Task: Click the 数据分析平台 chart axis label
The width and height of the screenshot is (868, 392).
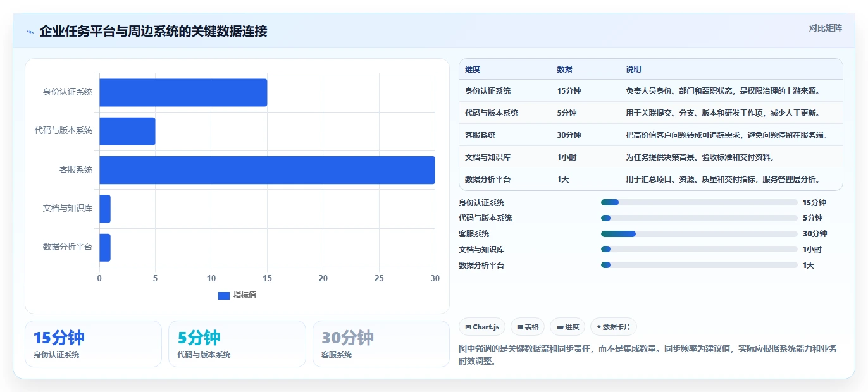Action: tap(67, 247)
